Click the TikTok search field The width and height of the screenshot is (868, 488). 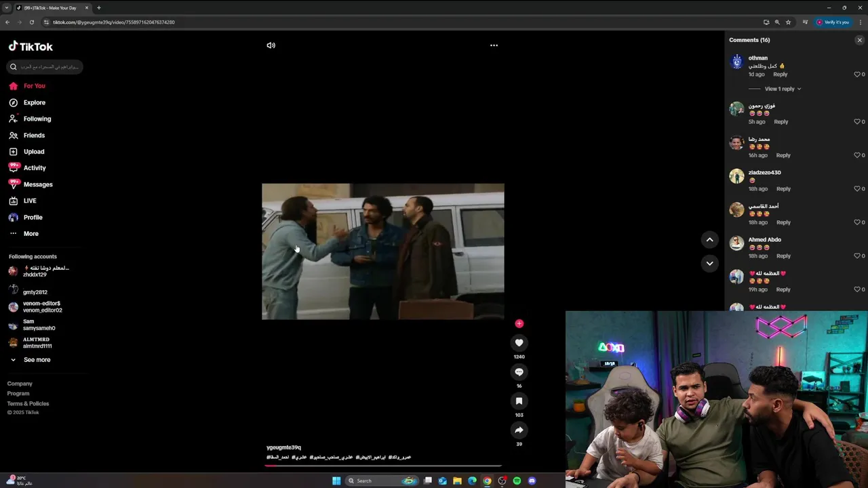(x=45, y=66)
